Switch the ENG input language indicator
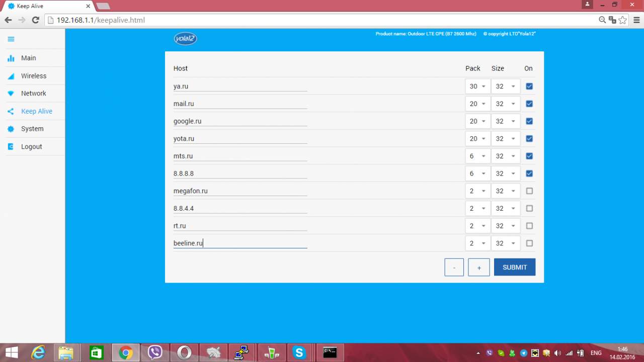 (x=596, y=353)
